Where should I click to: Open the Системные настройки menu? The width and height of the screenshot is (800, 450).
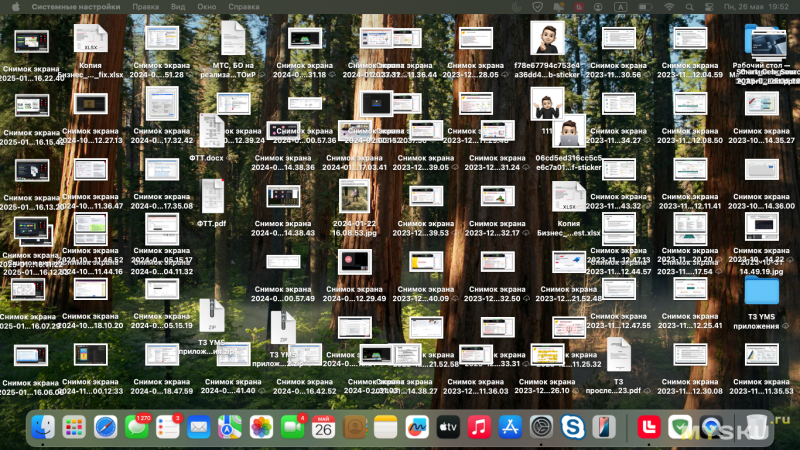pos(76,7)
